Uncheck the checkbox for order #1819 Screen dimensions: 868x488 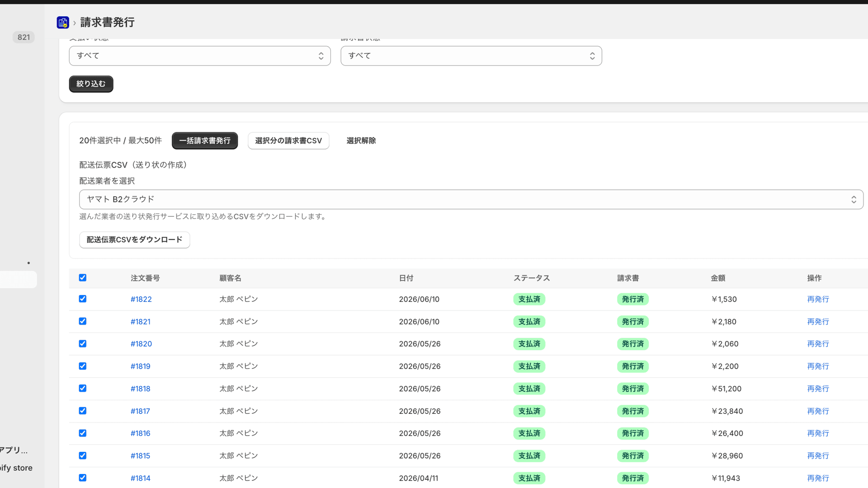[83, 366]
